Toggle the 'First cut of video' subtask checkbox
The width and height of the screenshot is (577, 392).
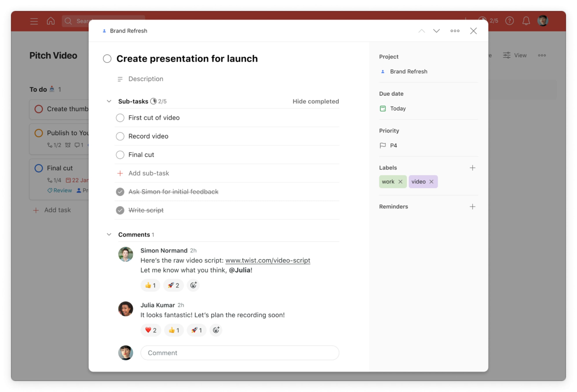click(120, 117)
